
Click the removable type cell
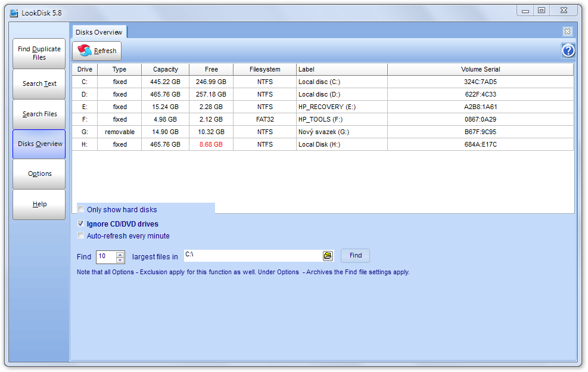pyautogui.click(x=120, y=132)
